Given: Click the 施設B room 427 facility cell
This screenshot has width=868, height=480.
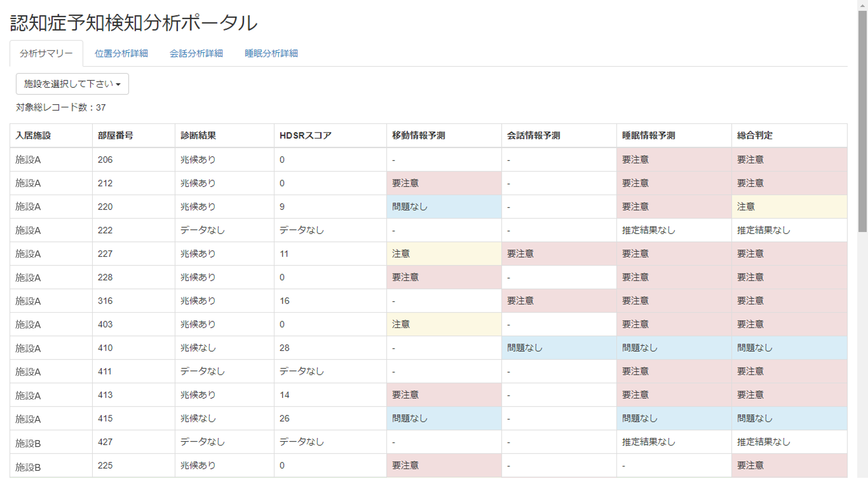Looking at the screenshot, I should [28, 443].
